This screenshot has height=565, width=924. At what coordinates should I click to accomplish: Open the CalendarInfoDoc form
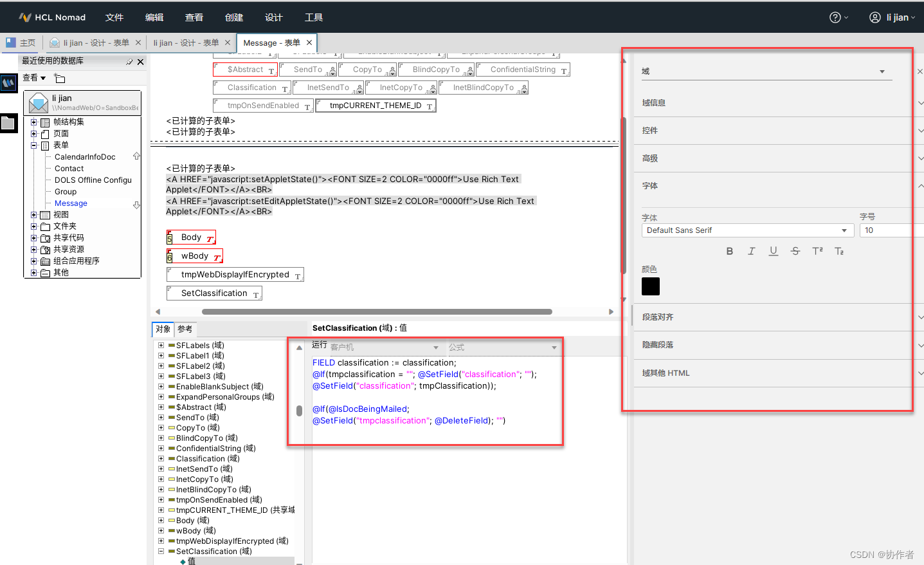coord(85,157)
